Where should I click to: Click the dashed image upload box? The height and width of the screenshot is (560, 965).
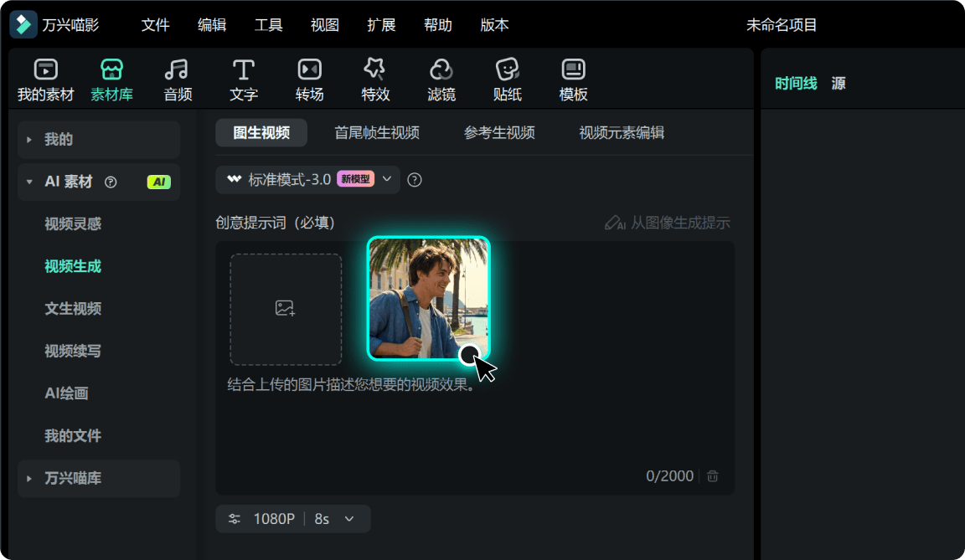286,309
